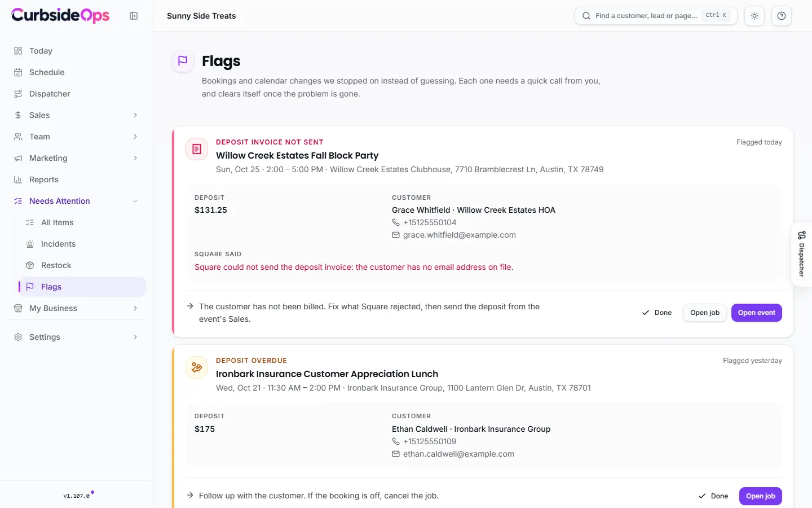Click the Settings gear icon

click(x=18, y=337)
